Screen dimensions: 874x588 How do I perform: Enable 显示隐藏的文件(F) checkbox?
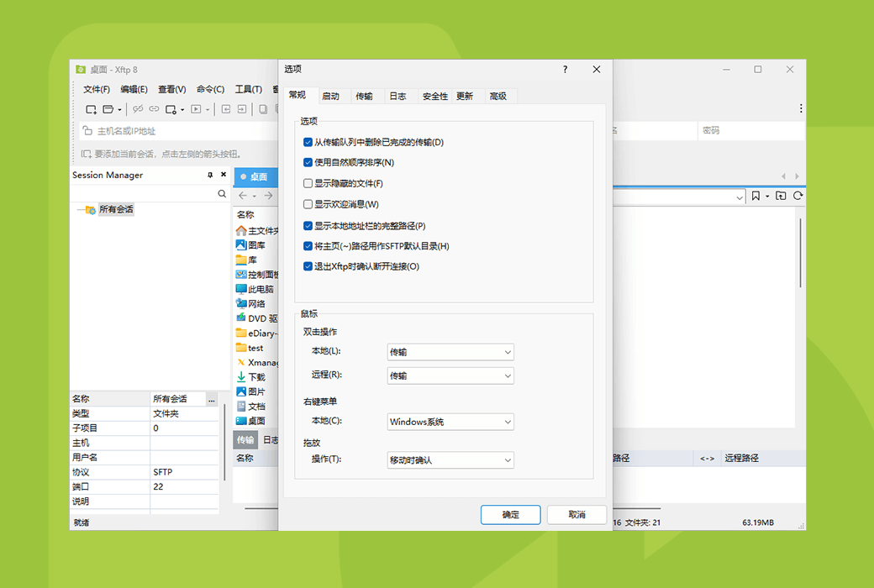click(x=308, y=183)
